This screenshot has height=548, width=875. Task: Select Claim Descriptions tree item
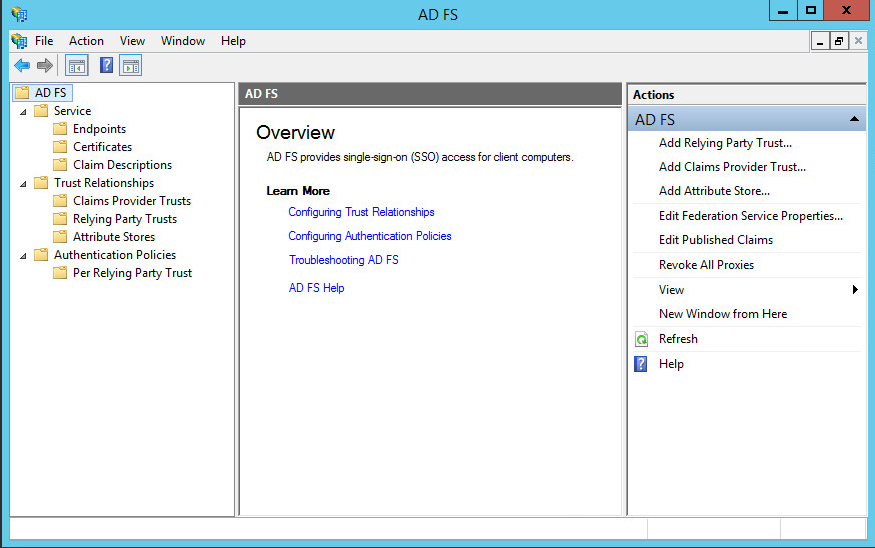pyautogui.click(x=122, y=165)
